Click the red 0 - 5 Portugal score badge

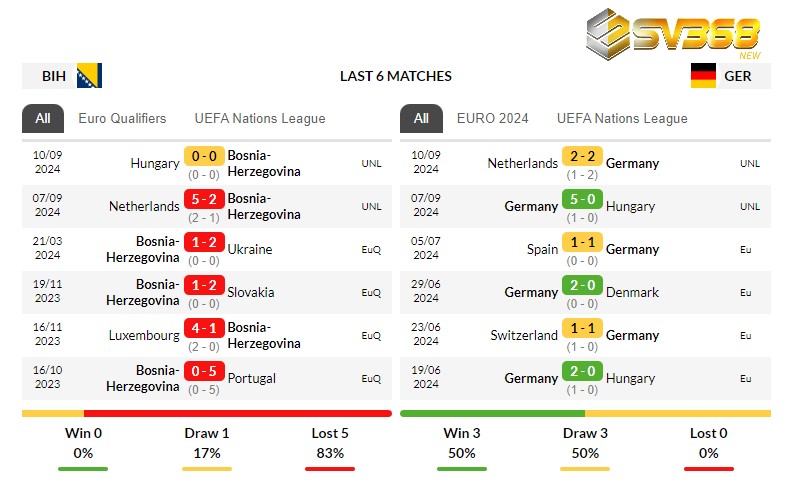point(203,372)
